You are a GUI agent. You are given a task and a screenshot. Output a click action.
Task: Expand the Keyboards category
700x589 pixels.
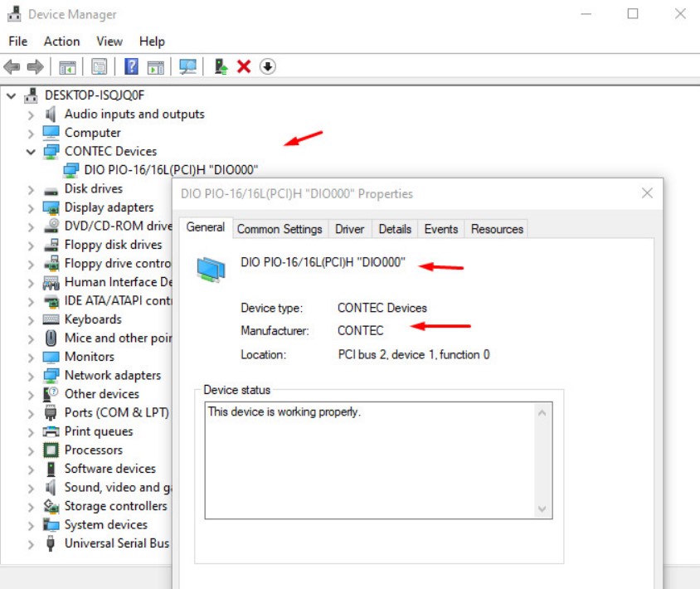[x=31, y=320]
